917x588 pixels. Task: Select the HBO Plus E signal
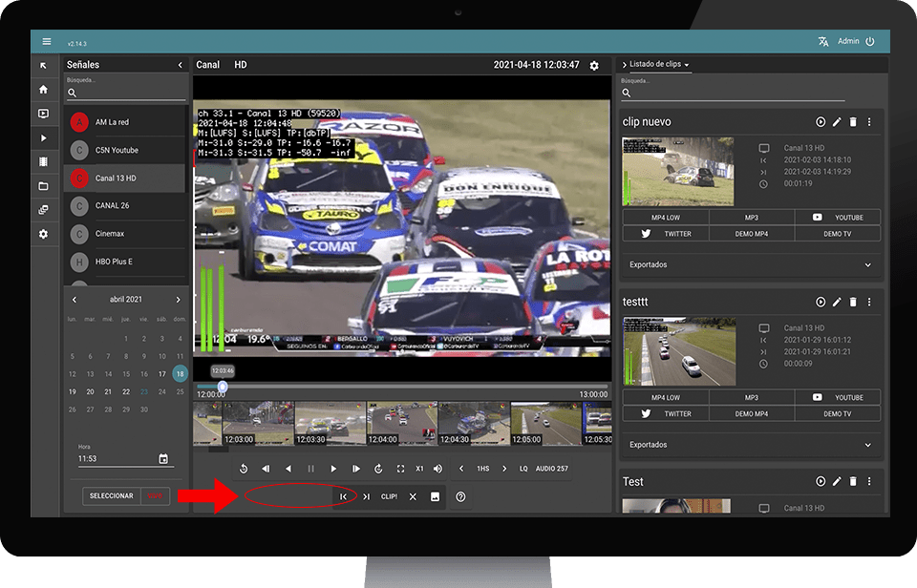click(x=126, y=262)
